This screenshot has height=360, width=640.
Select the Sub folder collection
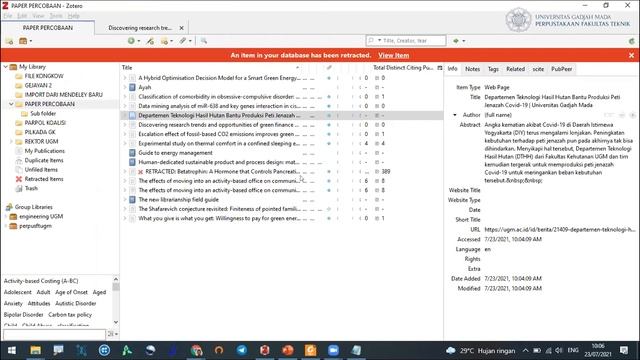43,113
